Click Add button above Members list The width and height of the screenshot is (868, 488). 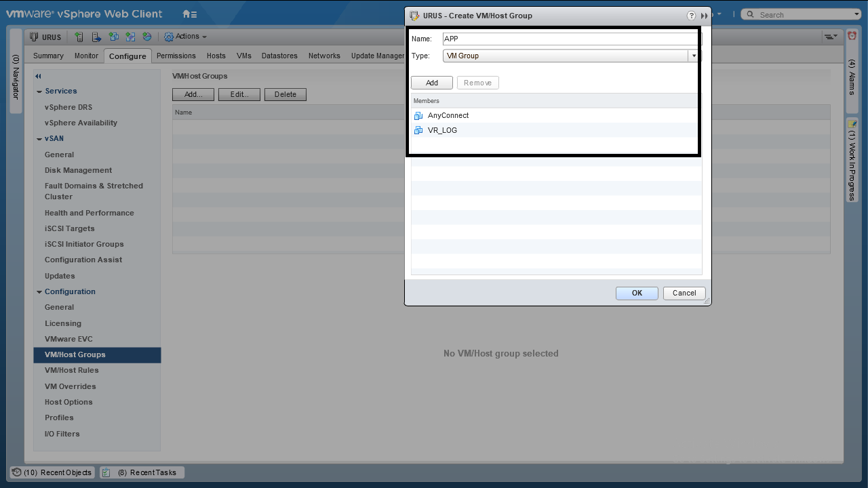point(431,83)
